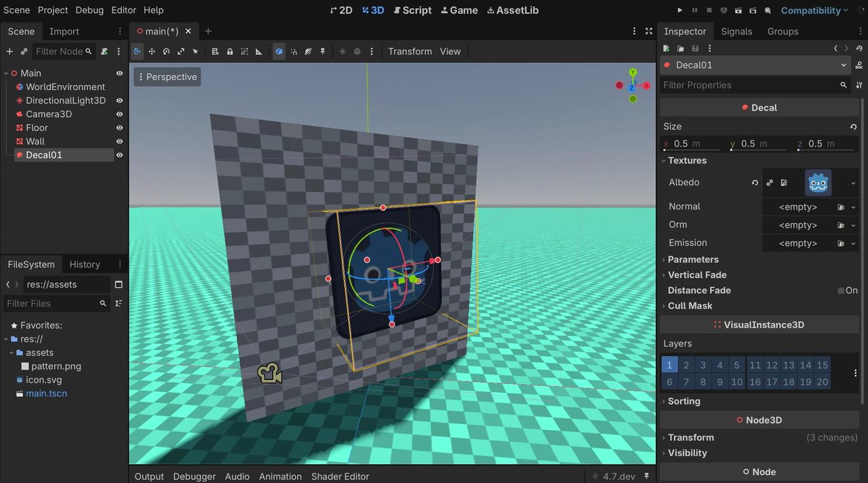Select the Move mode tool
This screenshot has height=483, width=868.
(x=152, y=52)
